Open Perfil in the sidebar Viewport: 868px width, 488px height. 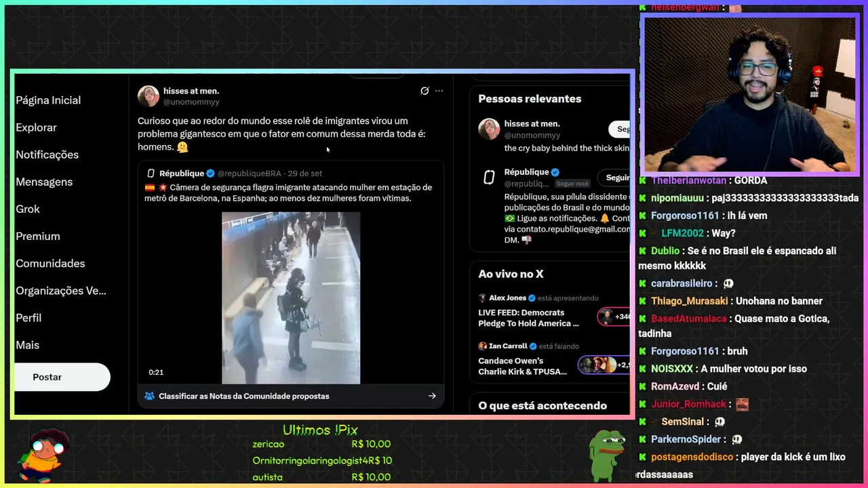[x=28, y=317]
